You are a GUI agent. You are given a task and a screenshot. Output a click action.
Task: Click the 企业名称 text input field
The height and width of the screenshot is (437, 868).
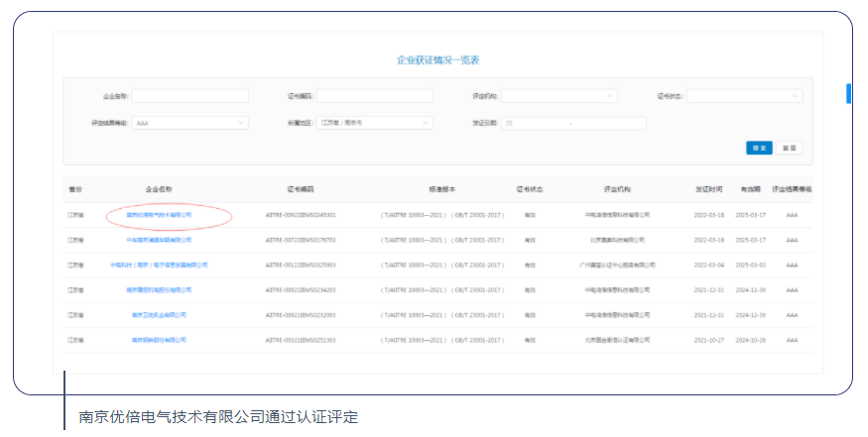tap(189, 96)
